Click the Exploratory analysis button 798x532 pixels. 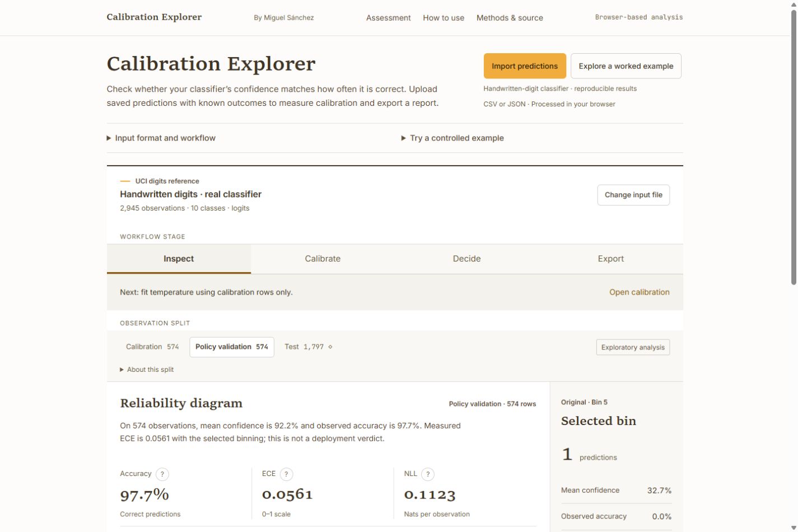[633, 347]
